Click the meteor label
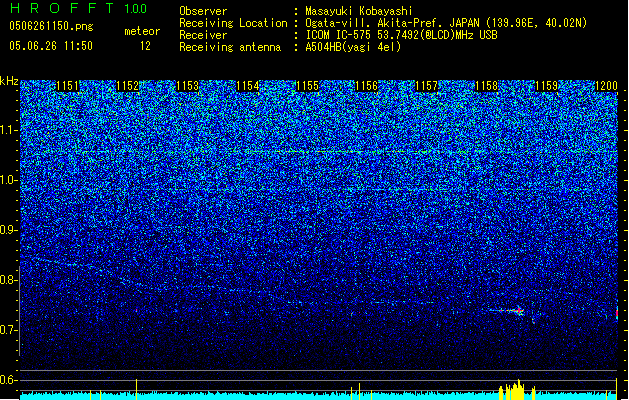 click(x=142, y=31)
